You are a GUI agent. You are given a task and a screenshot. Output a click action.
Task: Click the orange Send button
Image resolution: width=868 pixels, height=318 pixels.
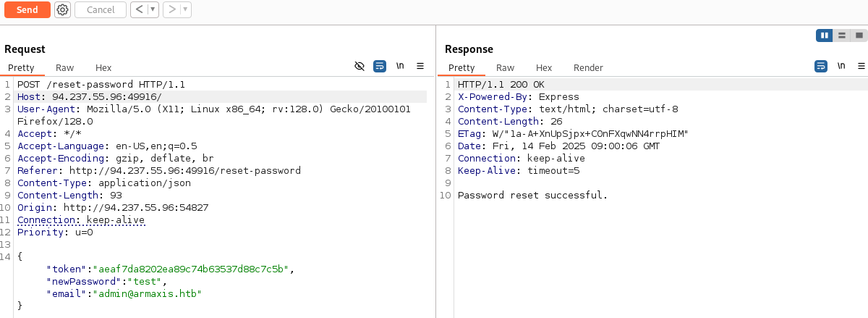coord(27,9)
